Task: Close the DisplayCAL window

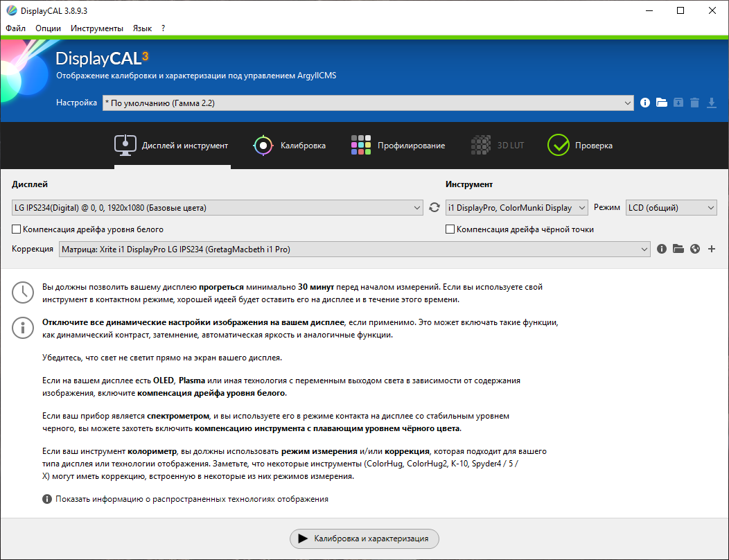Action: point(712,10)
